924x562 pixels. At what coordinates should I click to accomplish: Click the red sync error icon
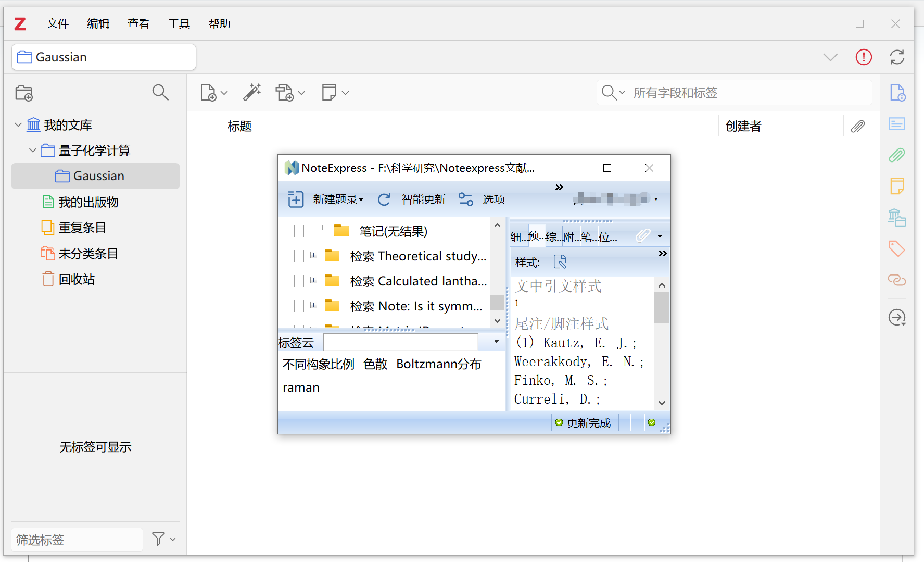864,57
